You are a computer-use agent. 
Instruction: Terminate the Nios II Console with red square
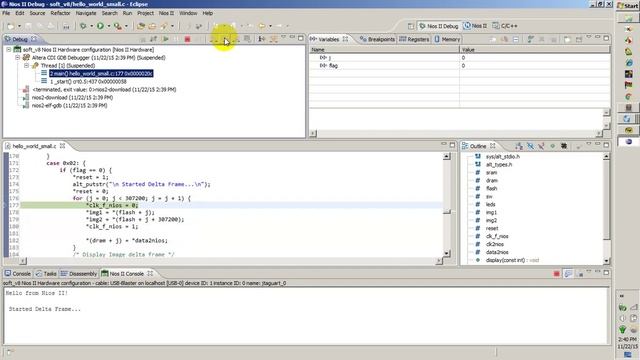[556, 273]
